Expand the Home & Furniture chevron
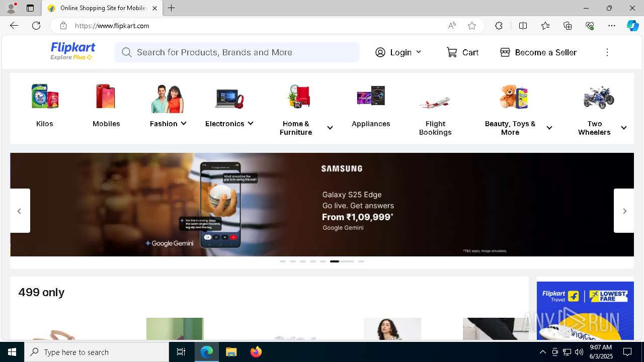Viewport: 644px width, 362px height. pyautogui.click(x=330, y=128)
